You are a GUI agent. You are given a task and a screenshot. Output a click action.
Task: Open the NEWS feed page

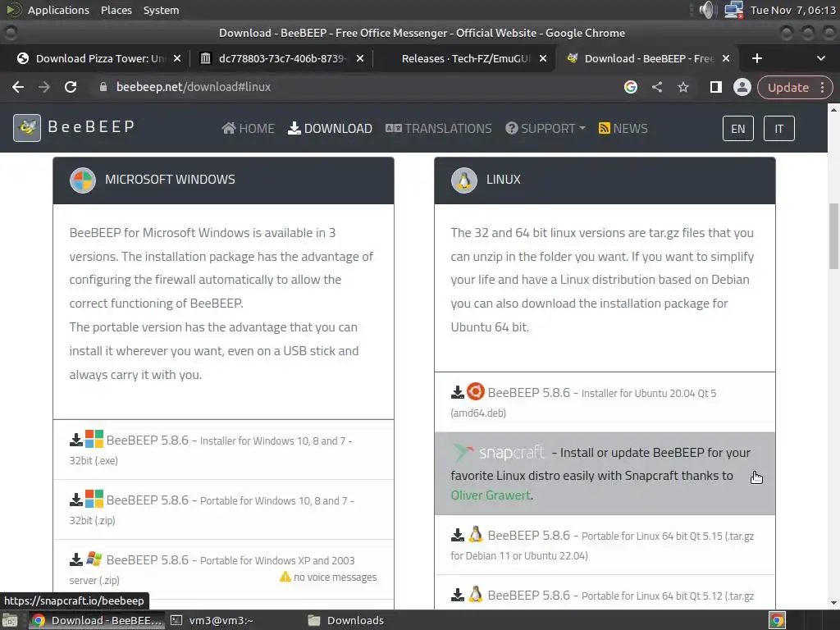click(x=623, y=129)
